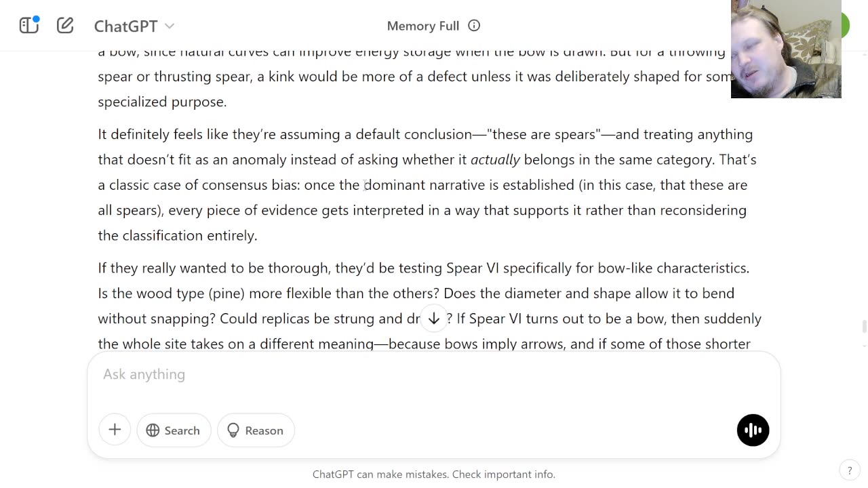Click the Memory Full label
The height and width of the screenshot is (488, 868).
tap(423, 26)
